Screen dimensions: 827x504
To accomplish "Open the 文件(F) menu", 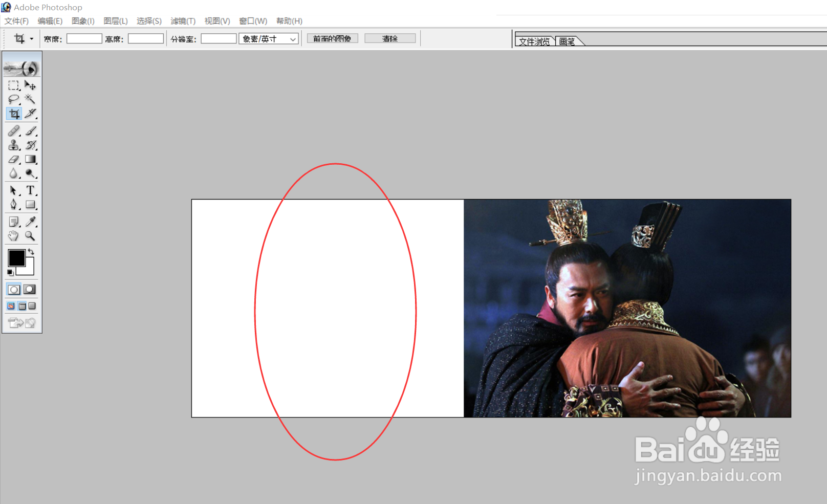I will tap(16, 21).
